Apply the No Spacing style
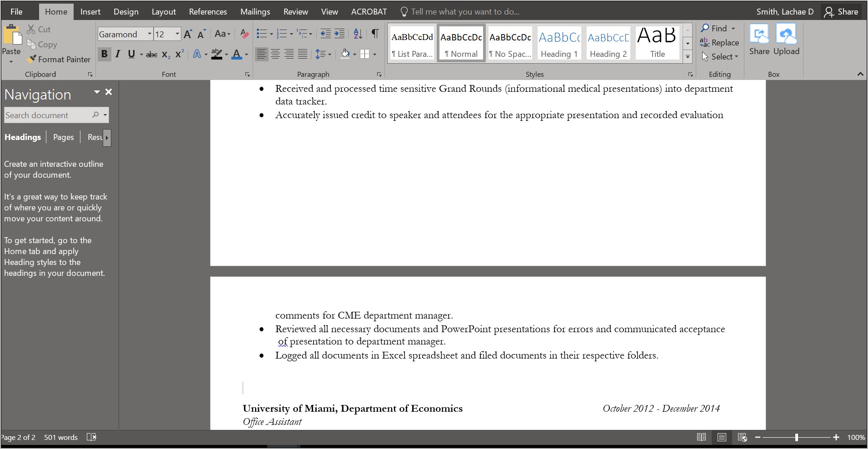The height and width of the screenshot is (449, 868). (510, 42)
